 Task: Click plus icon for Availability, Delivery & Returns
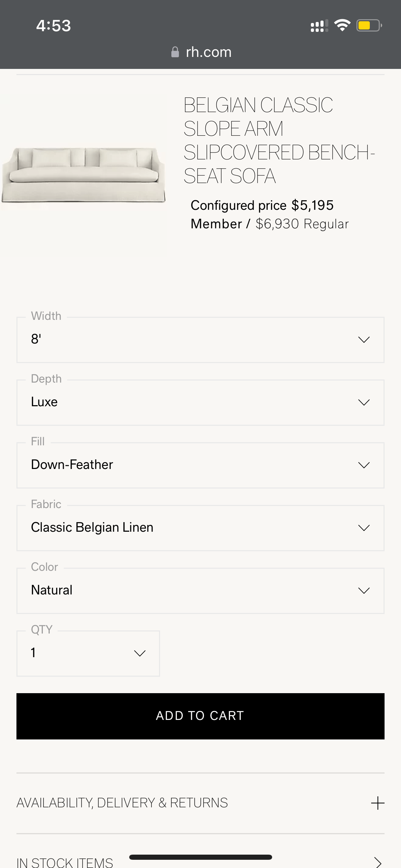378,803
